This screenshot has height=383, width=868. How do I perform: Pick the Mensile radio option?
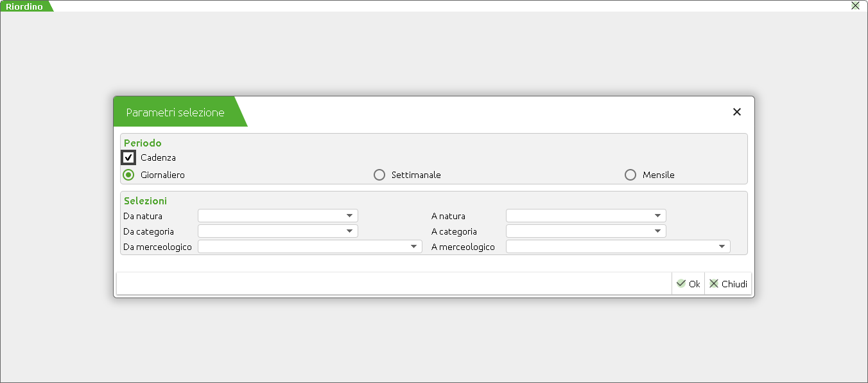pyautogui.click(x=630, y=175)
